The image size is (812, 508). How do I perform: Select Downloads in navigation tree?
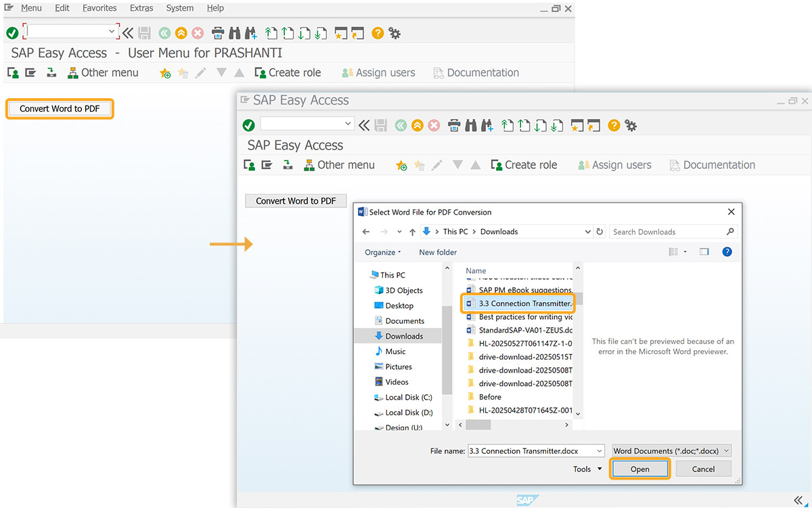[404, 336]
